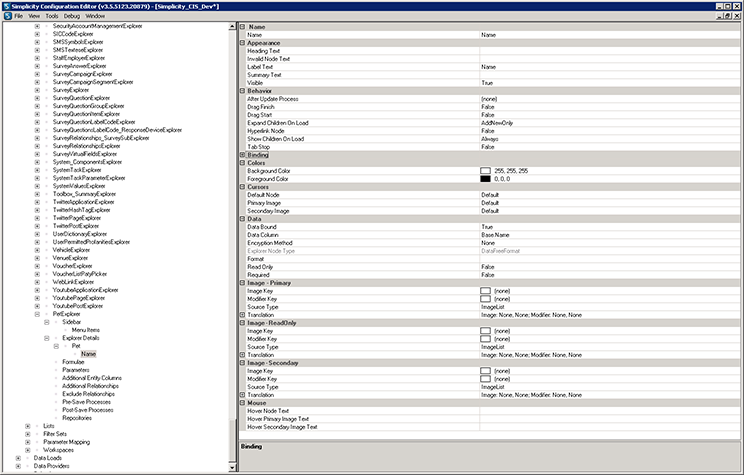Expand the Workspaces node

[x=28, y=450]
